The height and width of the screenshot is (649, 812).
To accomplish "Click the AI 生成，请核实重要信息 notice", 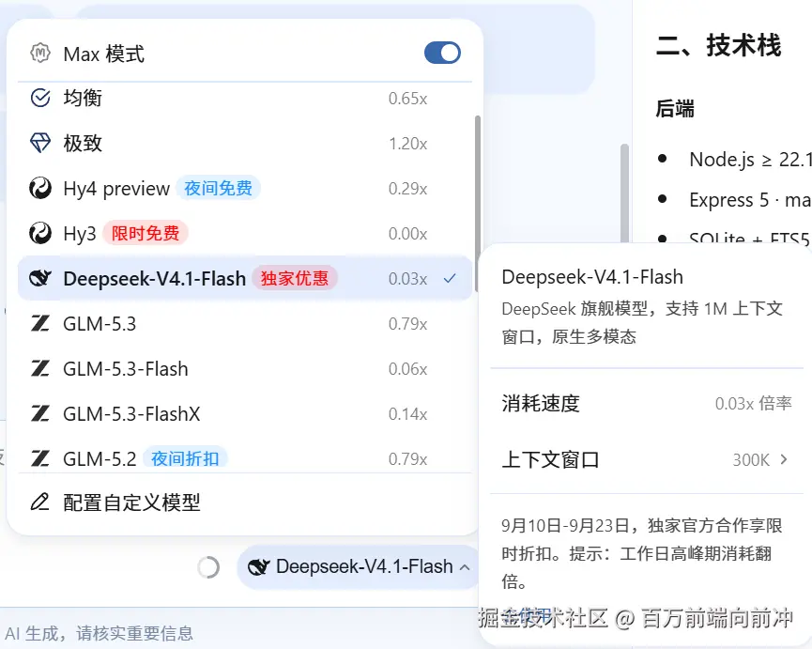I will [x=99, y=633].
